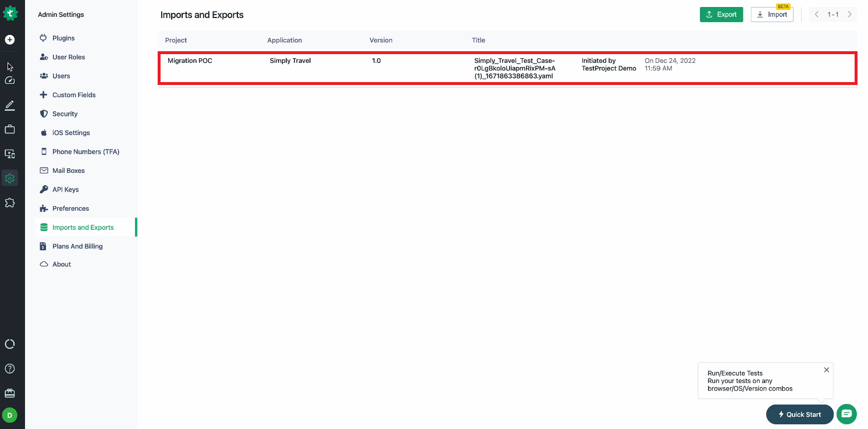Open the briefcase icon in sidebar
The image size is (868, 429).
click(x=10, y=129)
